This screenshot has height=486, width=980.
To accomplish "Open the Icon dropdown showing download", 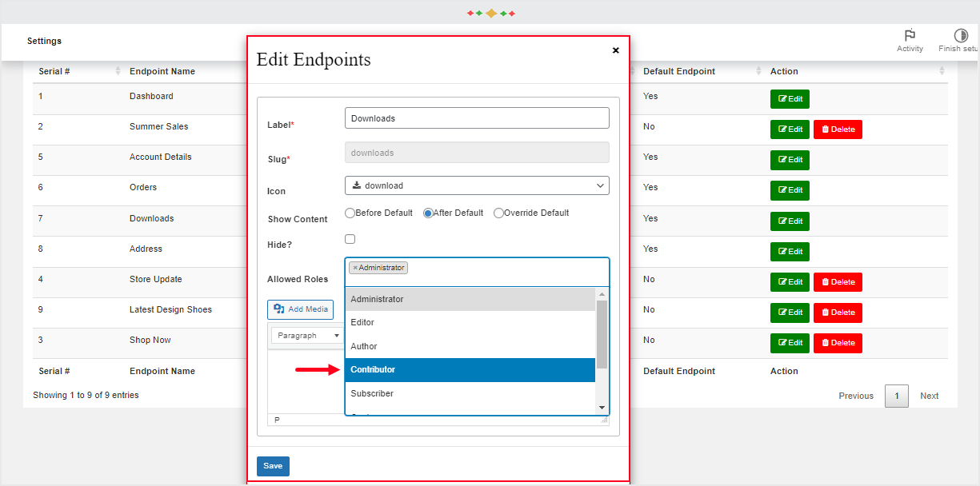I will pos(477,185).
